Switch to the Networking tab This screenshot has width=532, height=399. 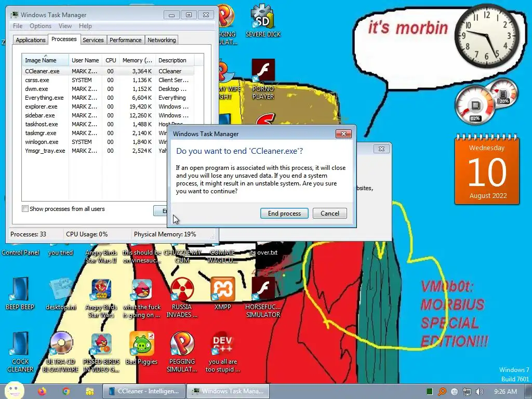(x=162, y=40)
